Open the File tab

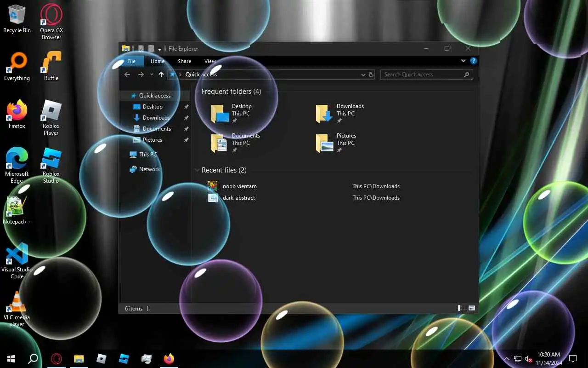point(131,61)
